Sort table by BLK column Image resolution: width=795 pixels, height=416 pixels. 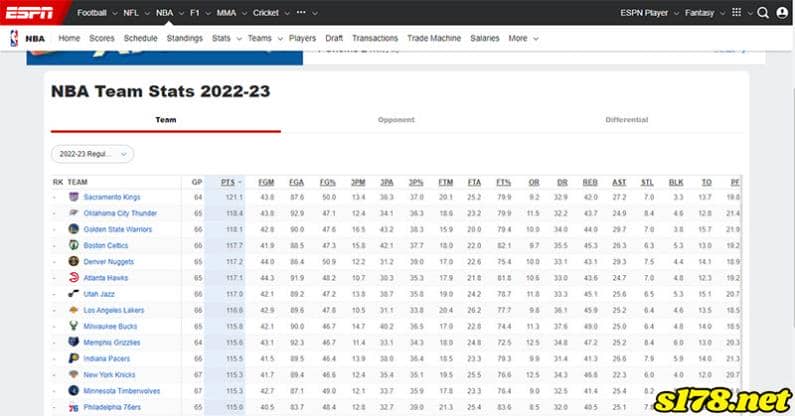coord(676,182)
